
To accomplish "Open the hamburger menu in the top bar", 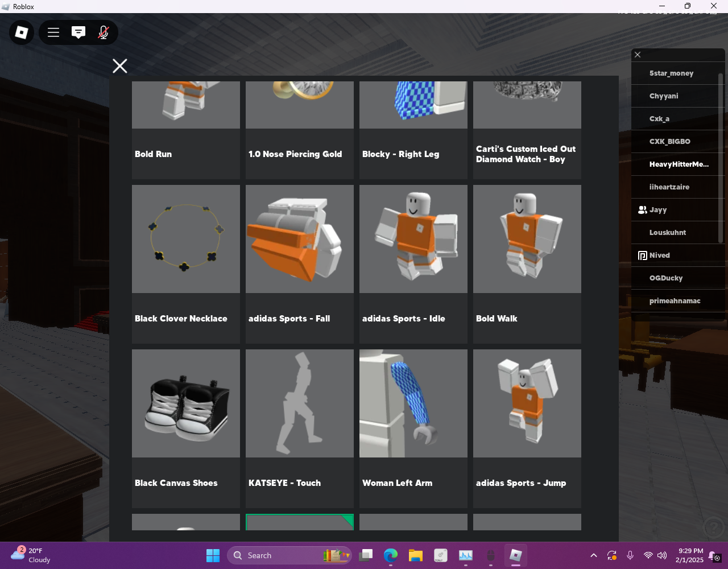I will (53, 32).
